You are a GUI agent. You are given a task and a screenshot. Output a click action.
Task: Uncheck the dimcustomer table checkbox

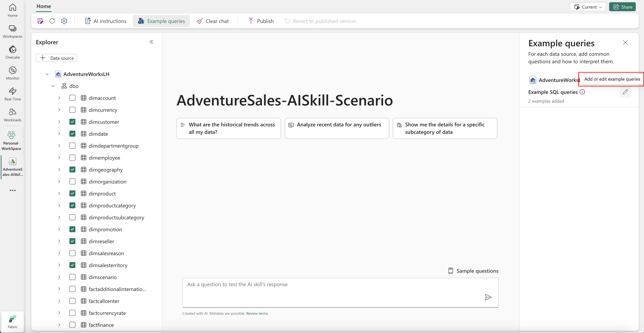click(x=72, y=122)
